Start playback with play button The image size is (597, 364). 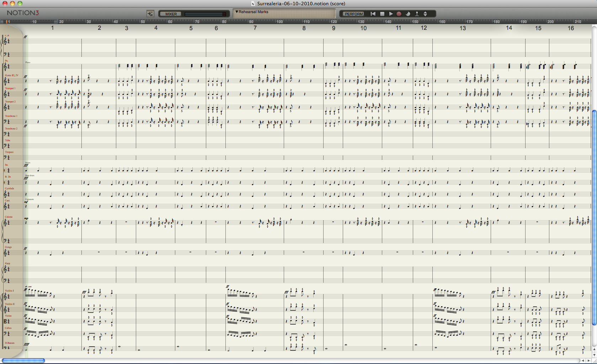pyautogui.click(x=391, y=14)
